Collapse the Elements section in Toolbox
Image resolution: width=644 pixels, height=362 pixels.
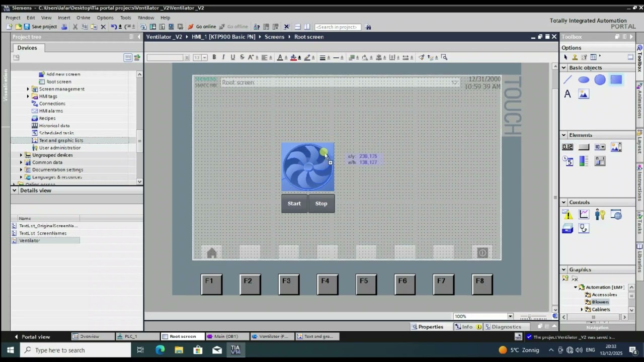(564, 135)
